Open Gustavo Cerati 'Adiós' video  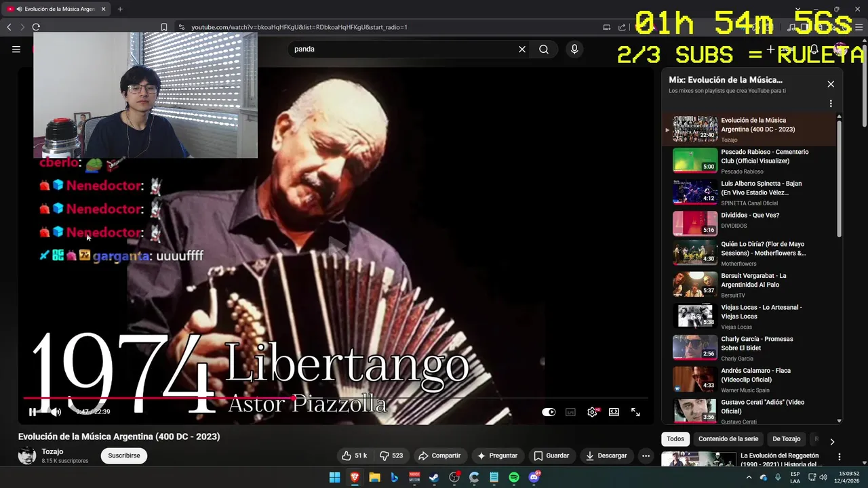(x=750, y=411)
